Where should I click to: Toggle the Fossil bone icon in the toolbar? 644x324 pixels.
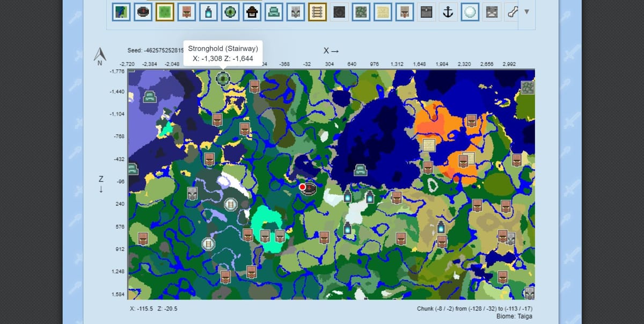coord(513,12)
